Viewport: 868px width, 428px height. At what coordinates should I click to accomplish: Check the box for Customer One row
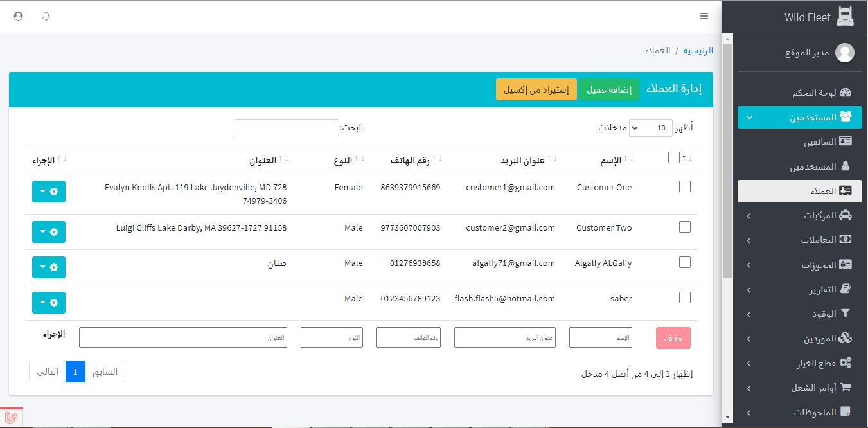coord(685,186)
